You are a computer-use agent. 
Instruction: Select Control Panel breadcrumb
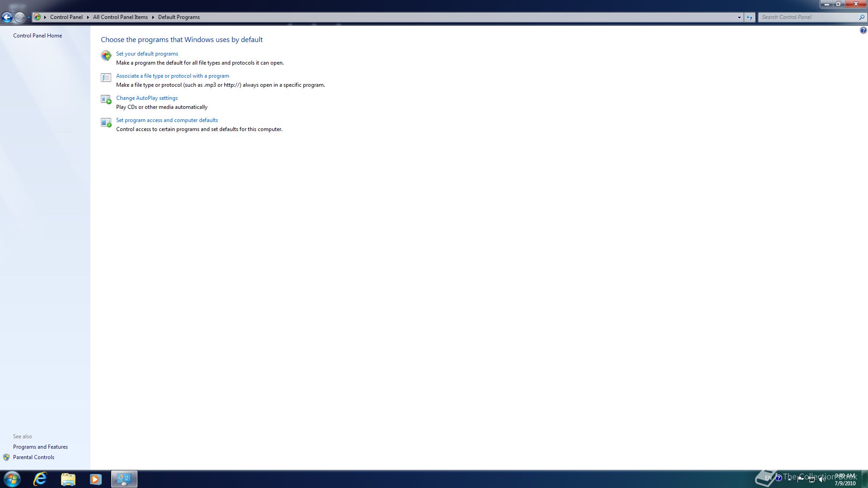66,17
